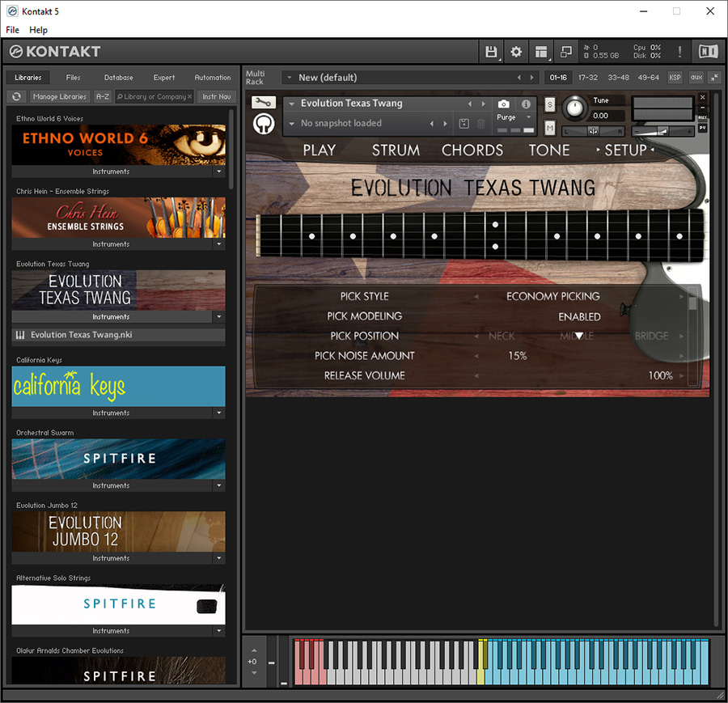728x703 pixels.
Task: Select rack page 49-64
Action: [x=648, y=78]
